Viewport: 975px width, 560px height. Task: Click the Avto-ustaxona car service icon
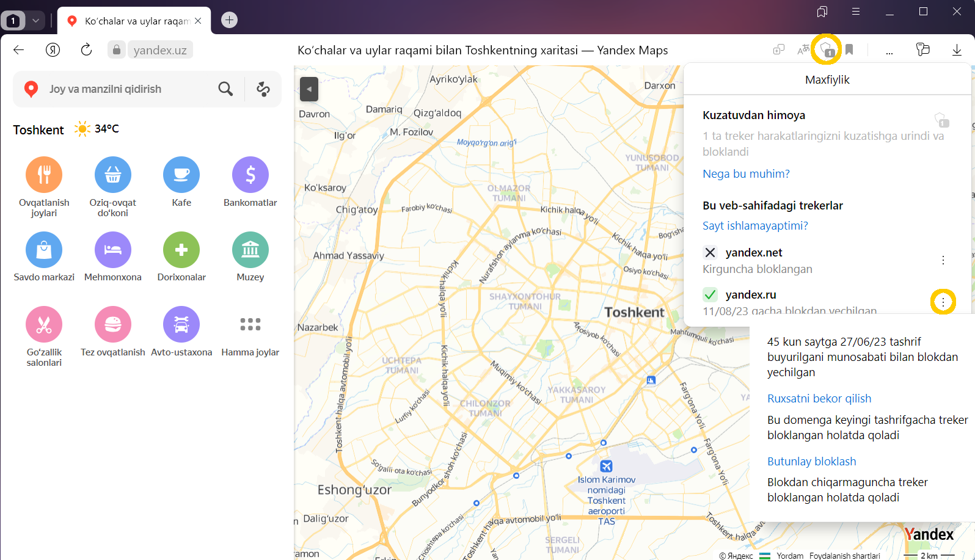[x=181, y=324]
